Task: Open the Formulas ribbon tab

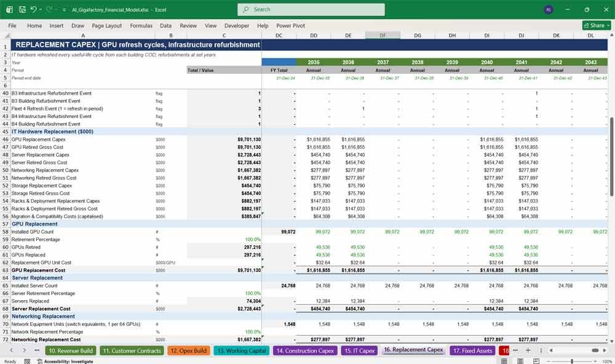Action: tap(141, 25)
